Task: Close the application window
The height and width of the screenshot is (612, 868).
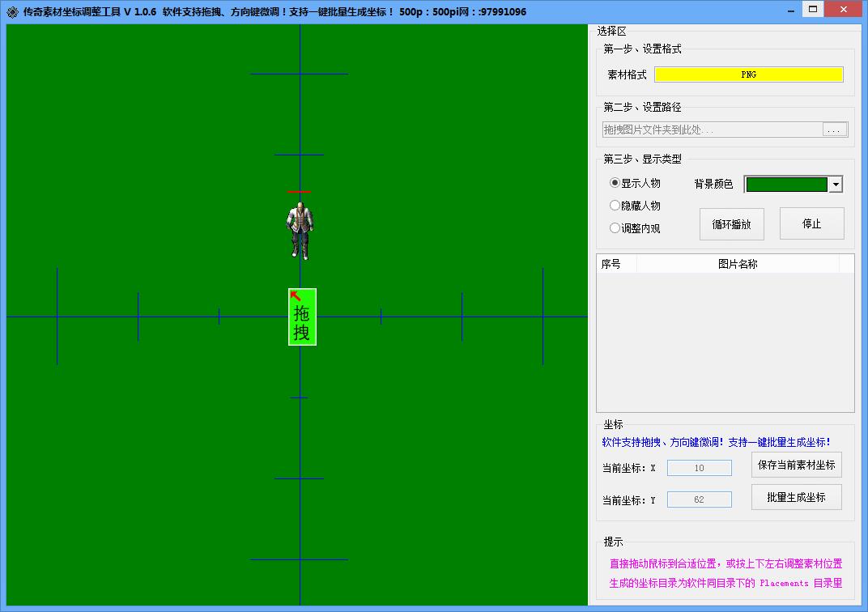Action: click(844, 10)
